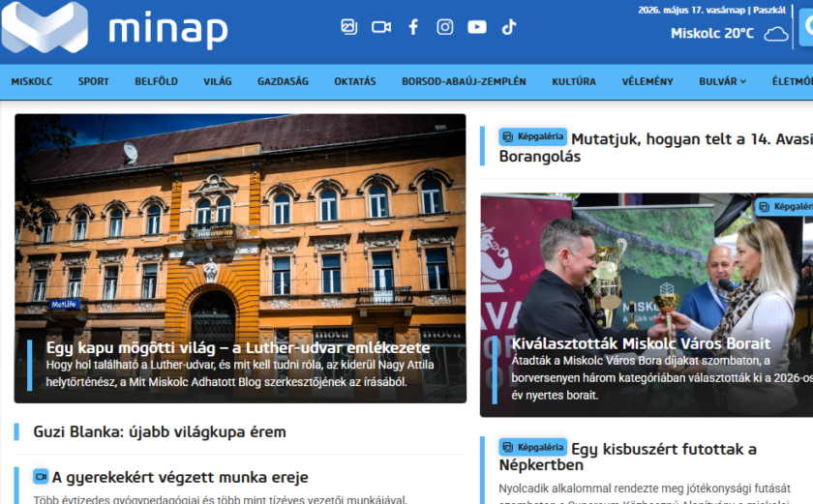Visit the Facebook page via header icon
813x504 pixels.
413,27
